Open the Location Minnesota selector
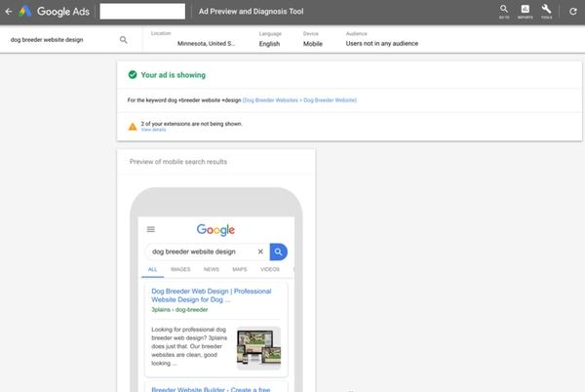The height and width of the screenshot is (392, 585). tap(193, 39)
